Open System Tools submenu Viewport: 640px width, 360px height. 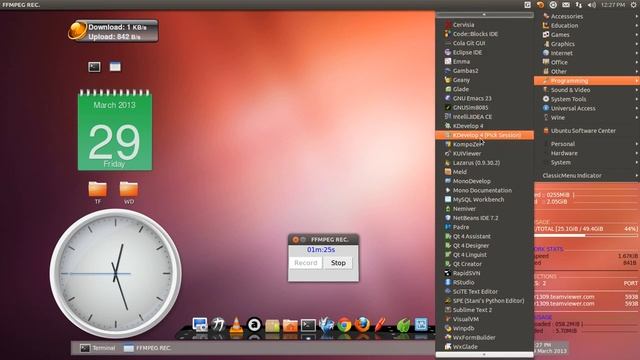point(587,99)
